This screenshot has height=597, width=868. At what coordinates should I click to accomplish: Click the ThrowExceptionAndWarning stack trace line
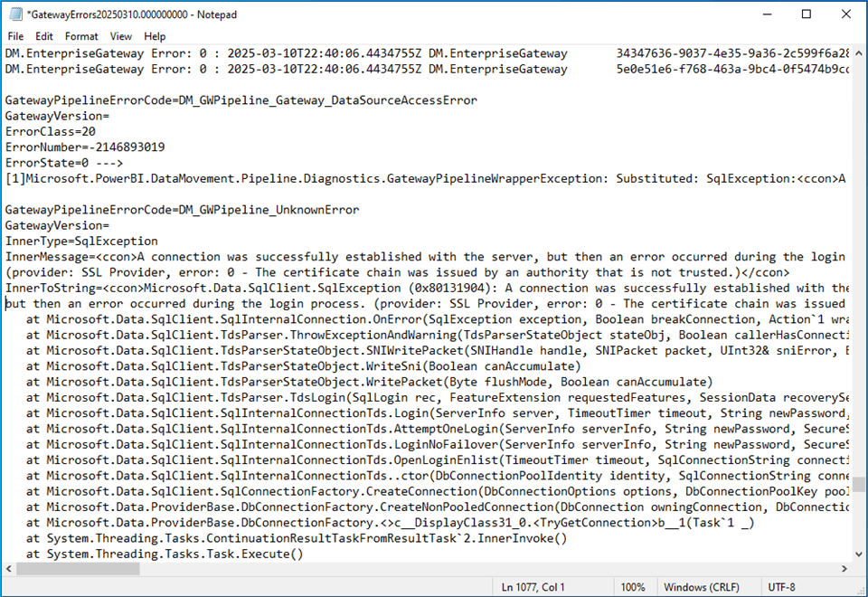click(x=437, y=335)
